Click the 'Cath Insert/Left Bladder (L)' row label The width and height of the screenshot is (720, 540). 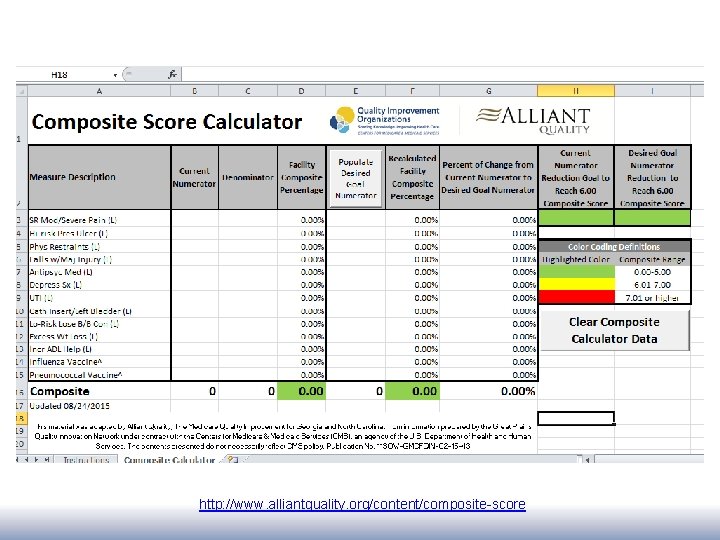click(80, 311)
